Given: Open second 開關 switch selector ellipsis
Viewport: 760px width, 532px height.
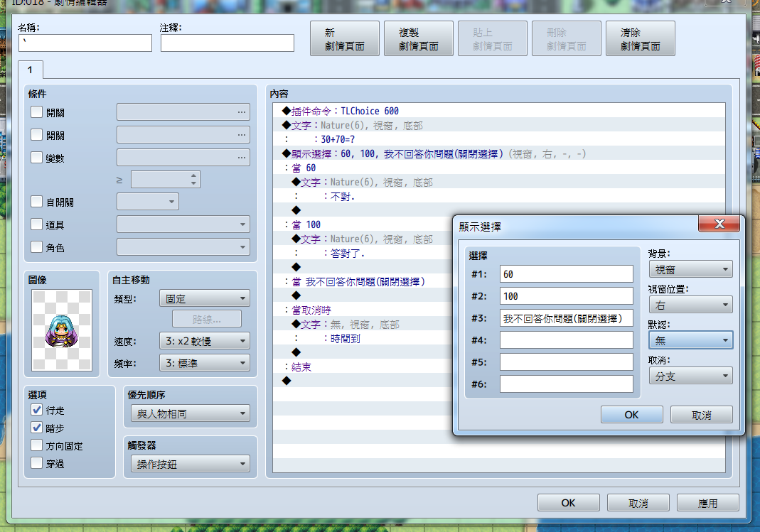Looking at the screenshot, I should click(242, 134).
